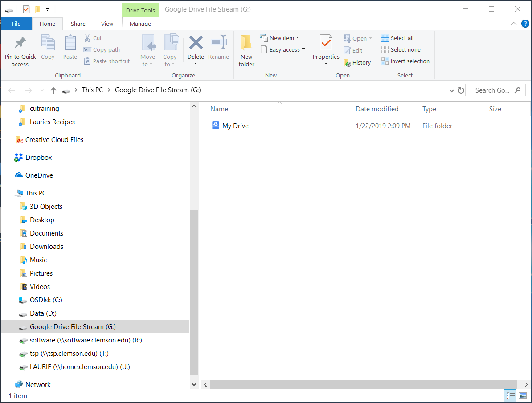Click the Edit icon in Open group
Viewport: 532px width, 403px height.
(x=347, y=50)
